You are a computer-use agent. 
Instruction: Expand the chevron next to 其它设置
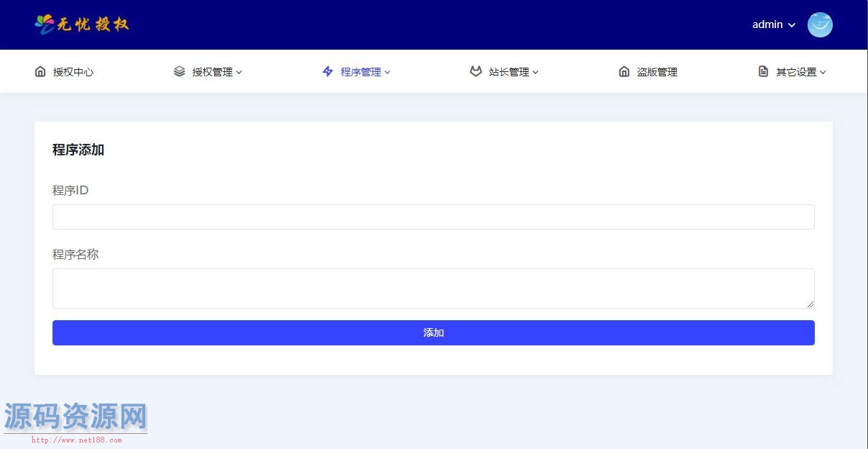click(823, 72)
